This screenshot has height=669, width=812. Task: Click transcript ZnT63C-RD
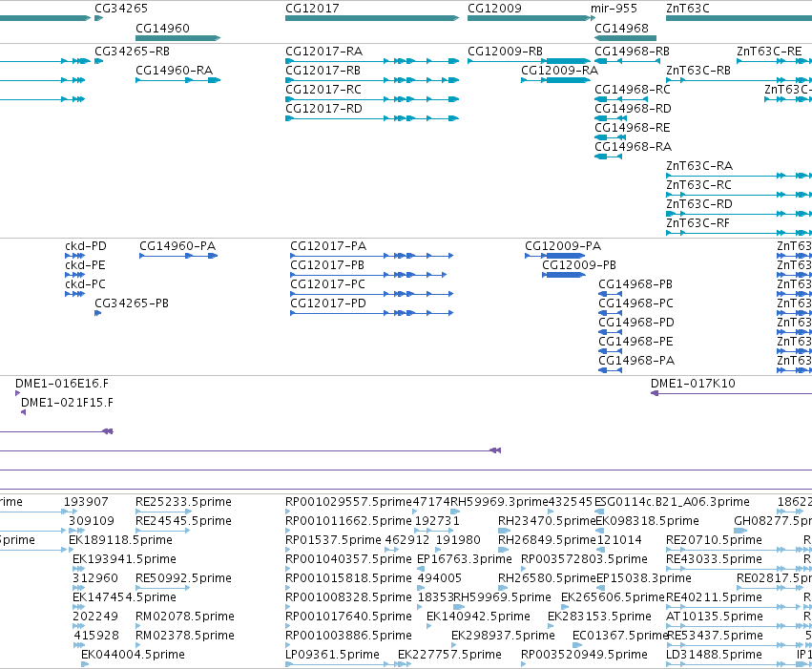699,204
